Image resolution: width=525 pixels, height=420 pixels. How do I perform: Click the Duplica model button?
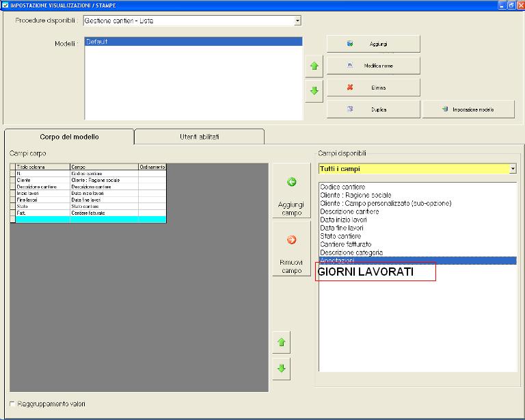373,109
